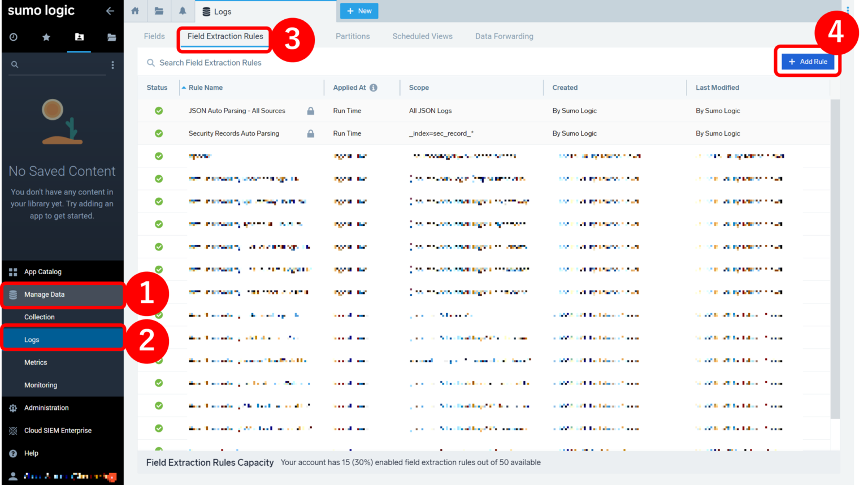Image resolution: width=868 pixels, height=485 pixels.
Task: Click the open folder icon next to the bell
Action: coord(158,11)
